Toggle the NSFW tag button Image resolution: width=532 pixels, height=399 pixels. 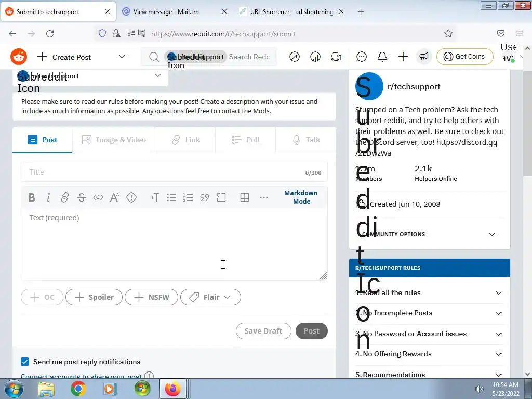pyautogui.click(x=151, y=297)
